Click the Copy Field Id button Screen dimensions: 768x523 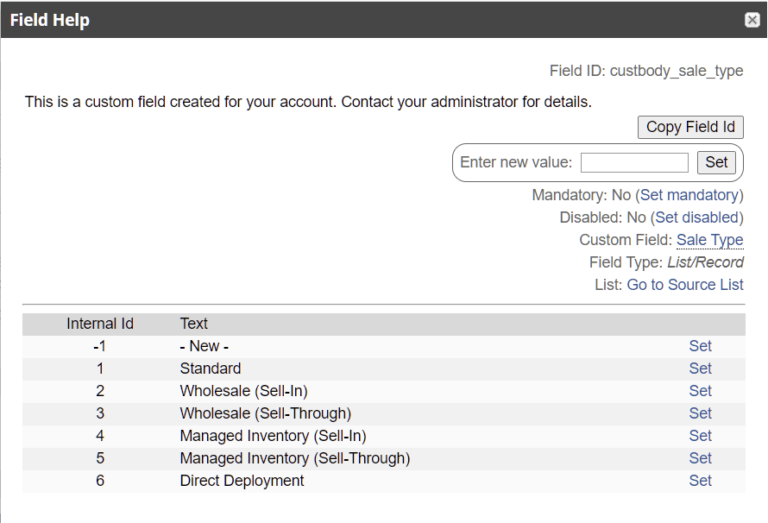point(690,127)
